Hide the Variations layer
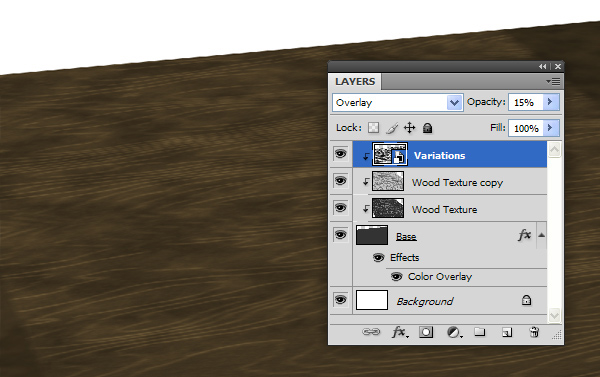Viewport: 600px width, 377px height. [x=341, y=154]
